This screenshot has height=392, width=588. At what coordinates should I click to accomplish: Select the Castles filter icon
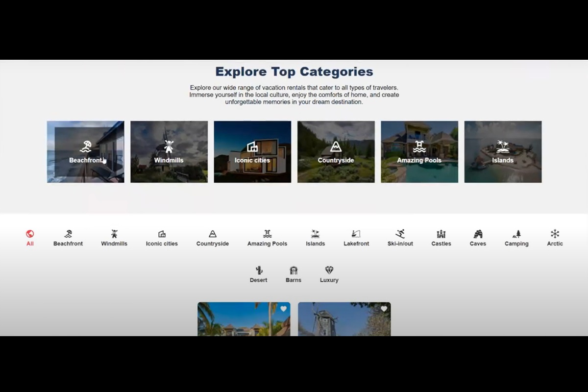(441, 234)
